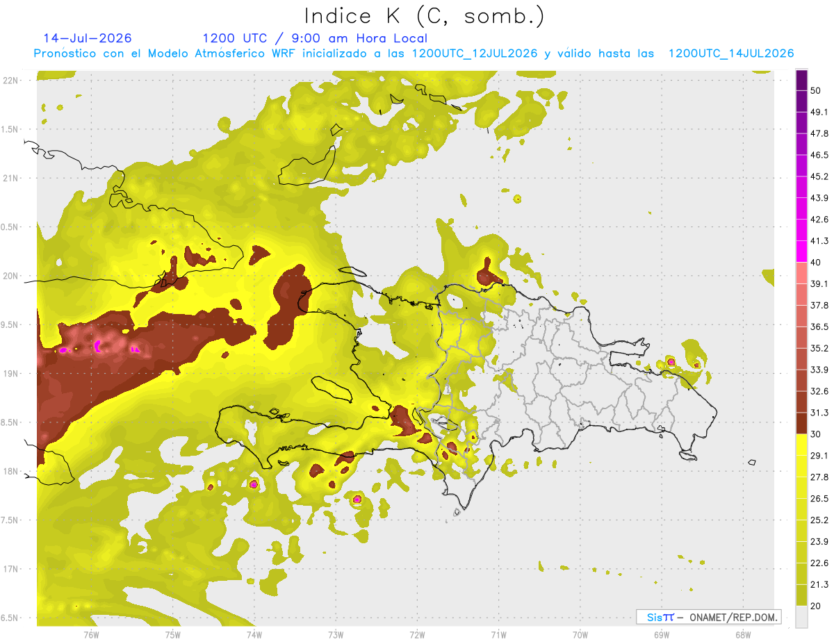The width and height of the screenshot is (834, 644).
Task: Click the '50' colorbar value
Action: 816,90
